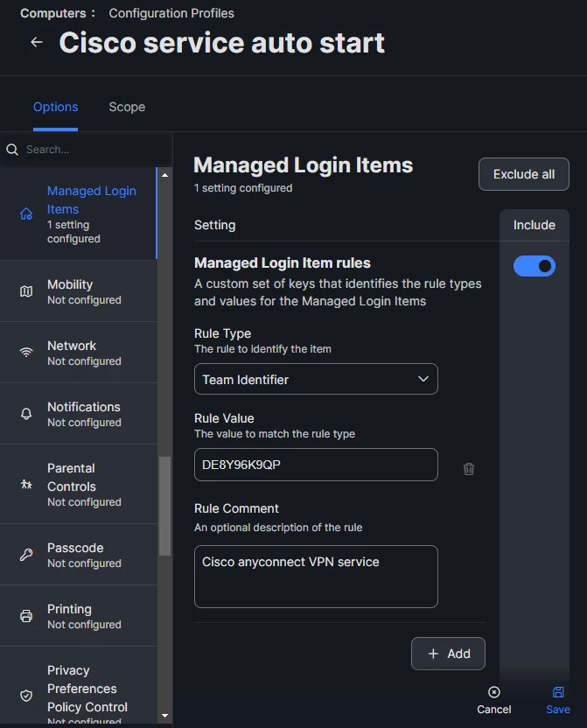Screen dimensions: 587x728
Task: Click the Save label
Action: 558,710
